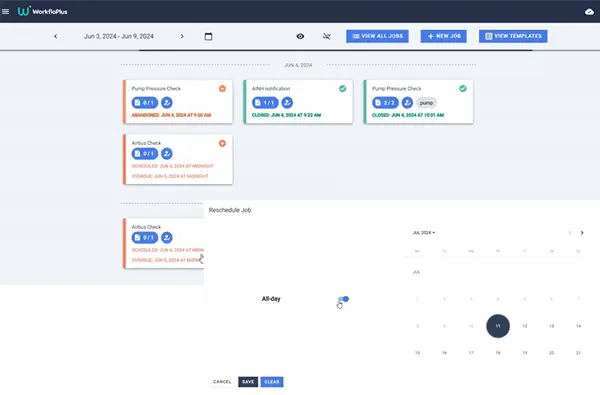The image size is (600, 395).
Task: Click assign-user icon on Airbus Check behind the dialog
Action: click(x=166, y=238)
